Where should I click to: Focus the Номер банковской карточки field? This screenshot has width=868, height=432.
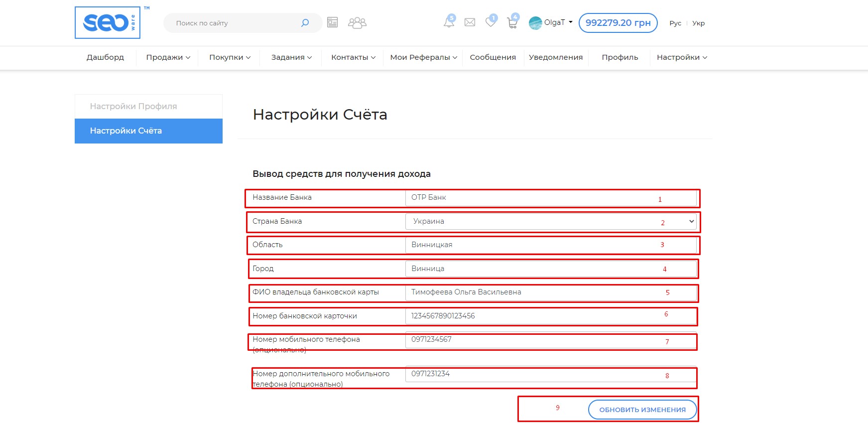(x=550, y=316)
